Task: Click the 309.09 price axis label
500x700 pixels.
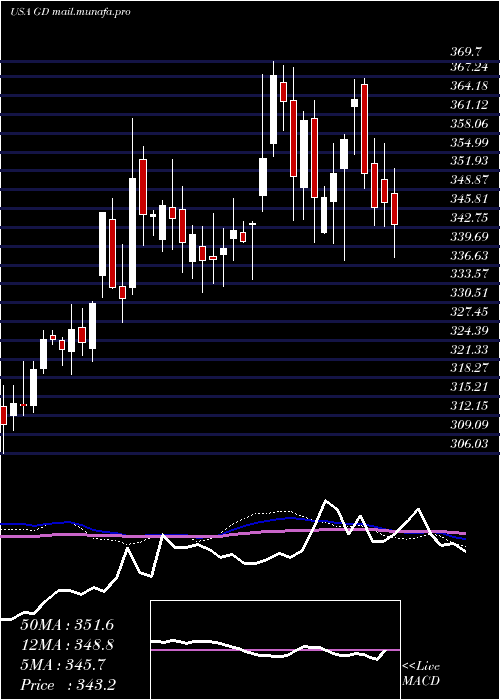Action: tap(469, 424)
